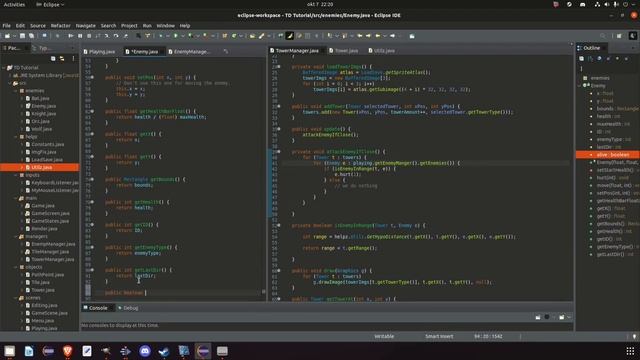
Task: Click the Forward navigation arrow icon
Action: pos(393,36)
